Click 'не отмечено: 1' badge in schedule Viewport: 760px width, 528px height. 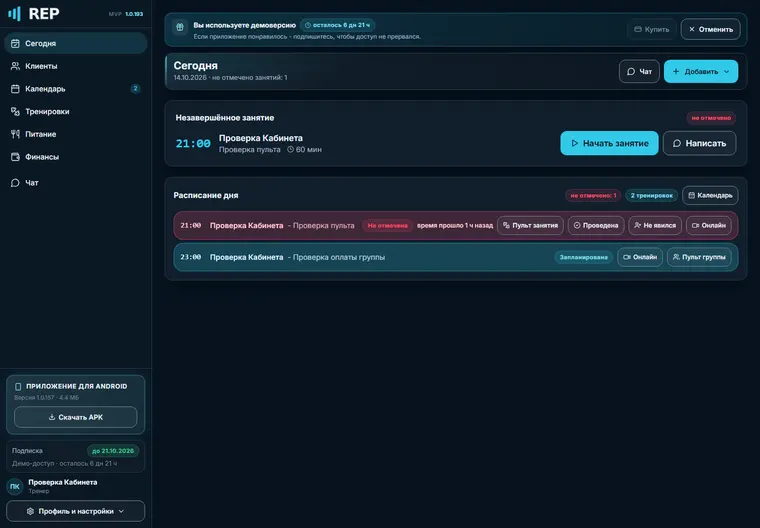point(593,195)
